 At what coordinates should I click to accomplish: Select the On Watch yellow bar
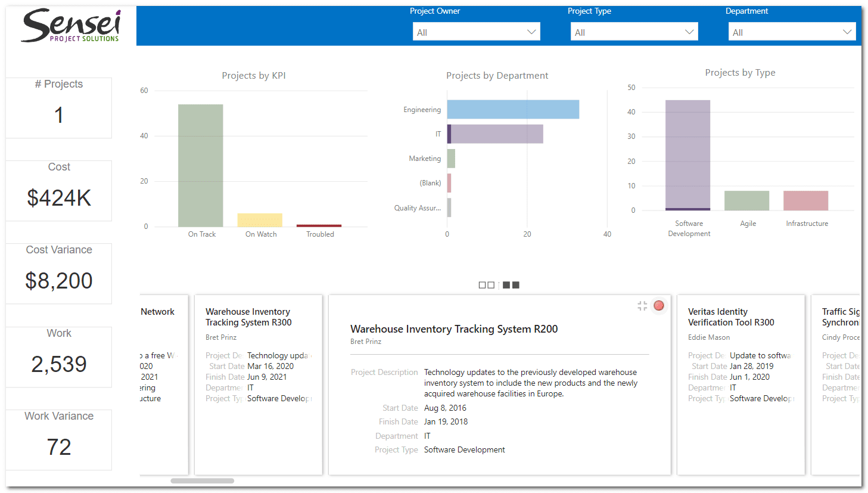pos(260,220)
